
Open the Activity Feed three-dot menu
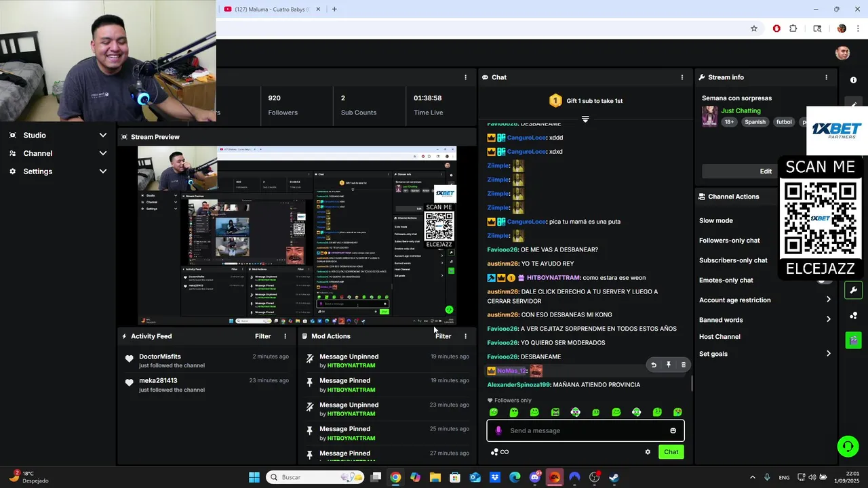(x=285, y=336)
